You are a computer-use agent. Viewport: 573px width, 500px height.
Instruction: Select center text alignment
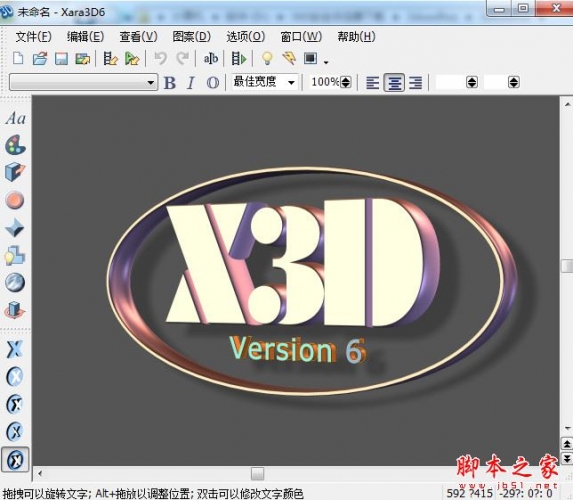pyautogui.click(x=394, y=83)
